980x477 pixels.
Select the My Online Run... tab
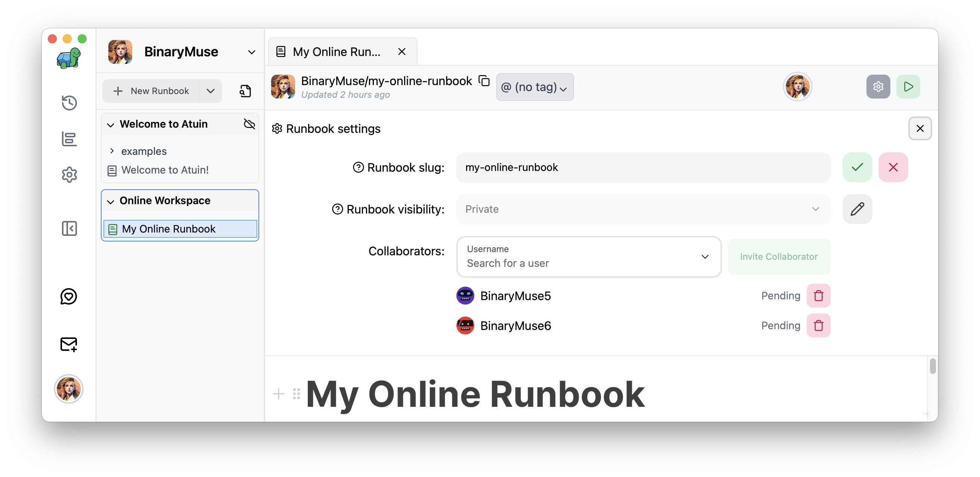[x=336, y=52]
